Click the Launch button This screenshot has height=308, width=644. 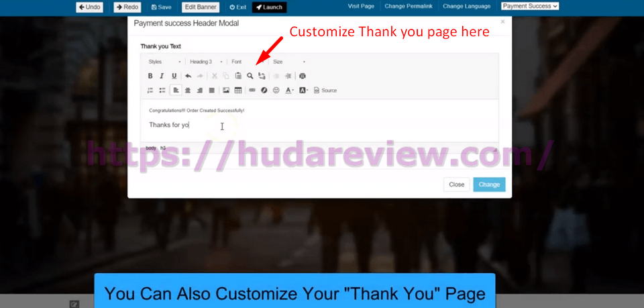coord(269,7)
